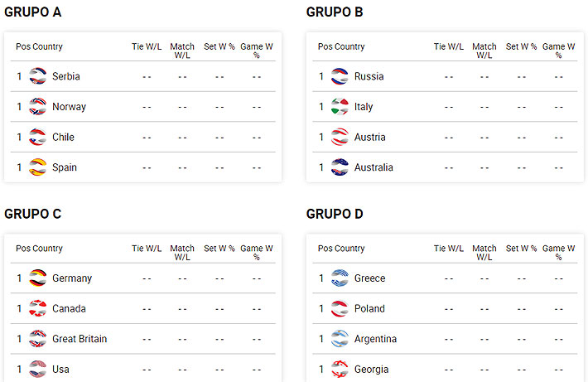This screenshot has height=382, width=588.
Task: Click Tie W/L column header in Grupo B
Action: point(449,47)
